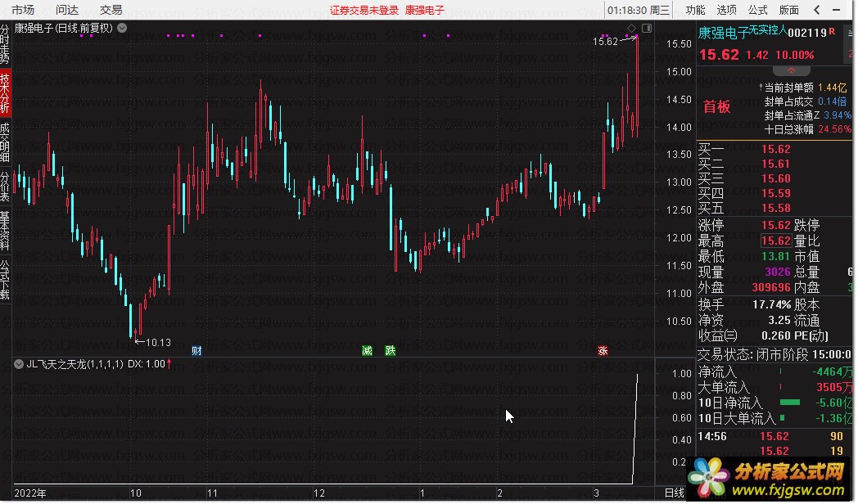Open the 市场 menu
This screenshot has height=504, width=858.
tap(23, 10)
